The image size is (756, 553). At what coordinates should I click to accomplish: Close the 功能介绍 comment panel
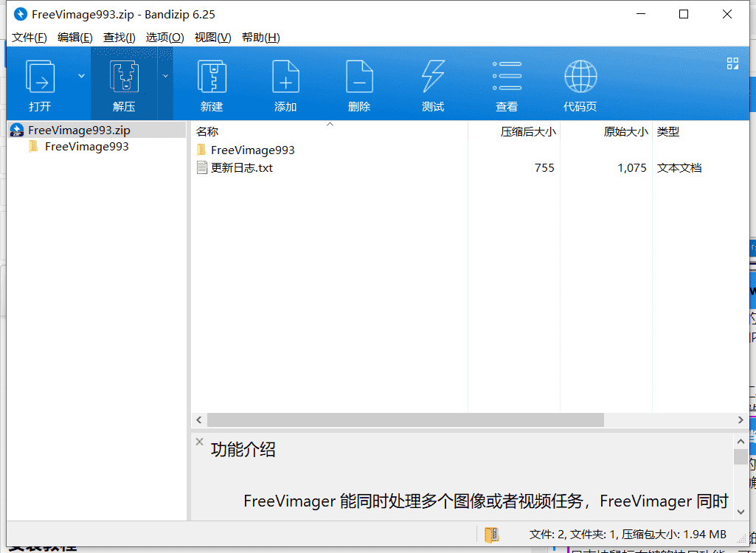(200, 442)
